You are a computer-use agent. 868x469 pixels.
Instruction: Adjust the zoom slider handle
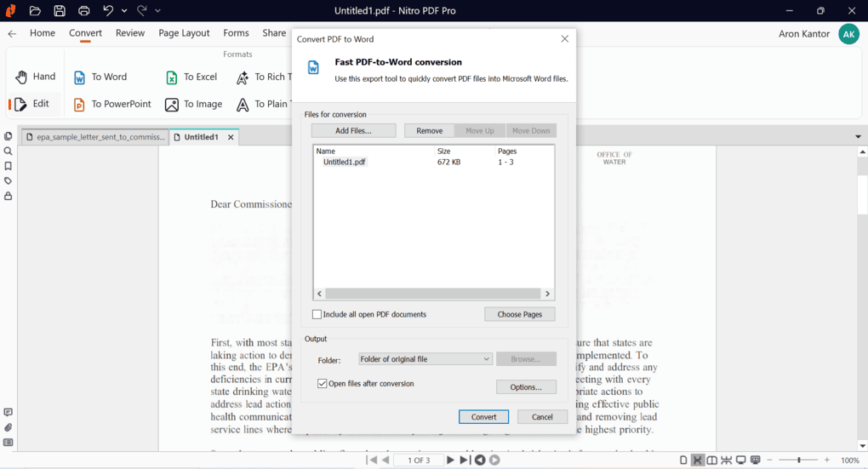point(799,460)
